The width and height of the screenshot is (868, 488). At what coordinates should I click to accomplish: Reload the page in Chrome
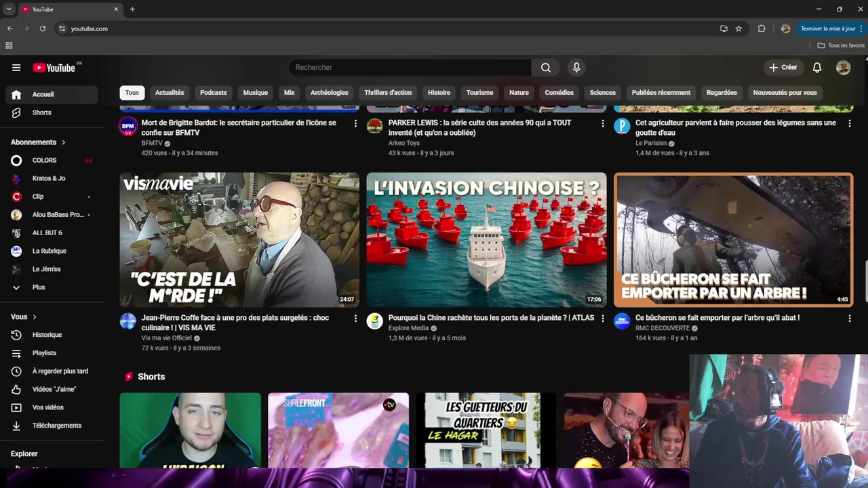42,28
